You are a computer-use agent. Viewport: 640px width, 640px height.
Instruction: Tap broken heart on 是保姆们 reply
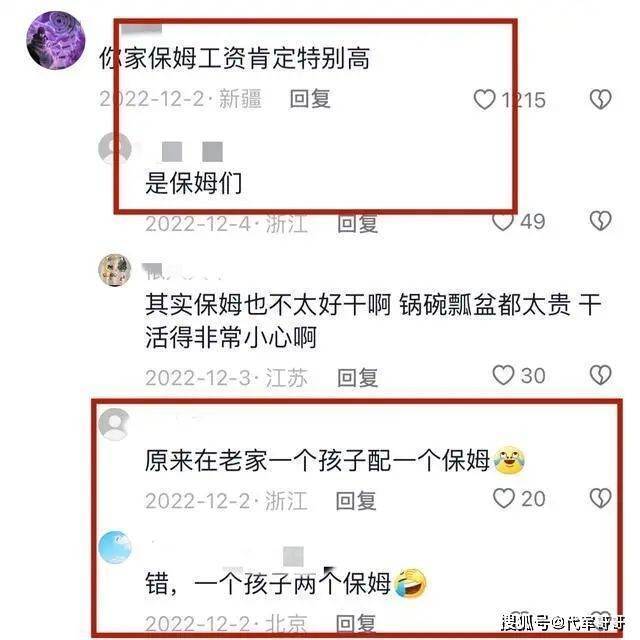point(600,221)
